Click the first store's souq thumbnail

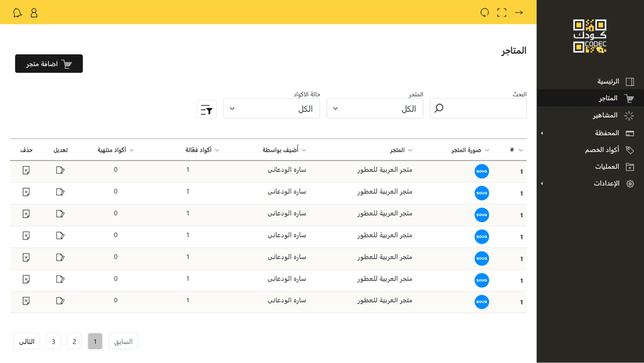[481, 171]
